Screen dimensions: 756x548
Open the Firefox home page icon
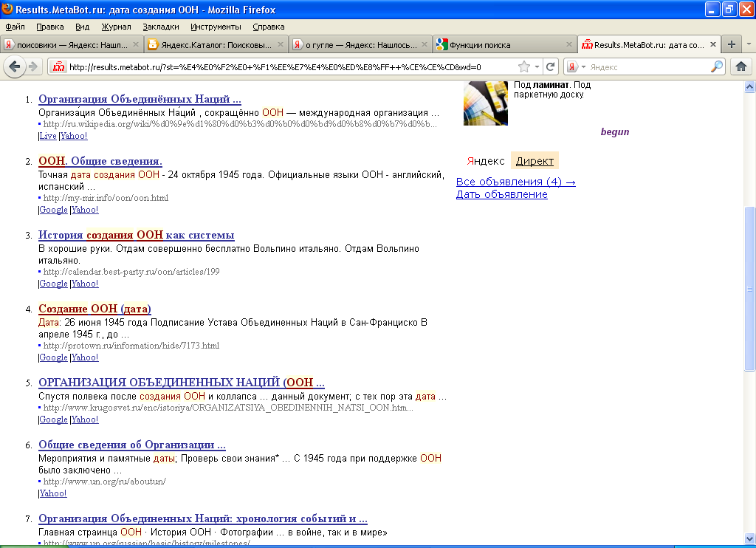(x=741, y=66)
